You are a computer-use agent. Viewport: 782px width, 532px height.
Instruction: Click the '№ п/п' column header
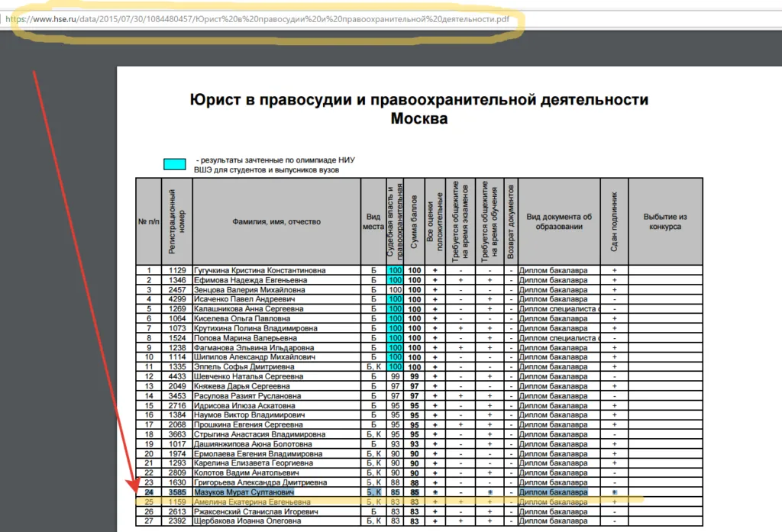pos(149,221)
